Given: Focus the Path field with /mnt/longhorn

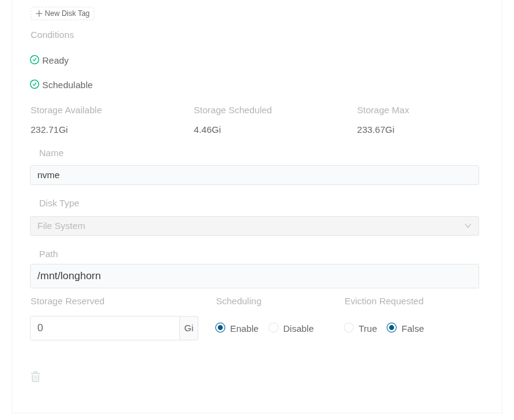Looking at the screenshot, I should coord(255,276).
